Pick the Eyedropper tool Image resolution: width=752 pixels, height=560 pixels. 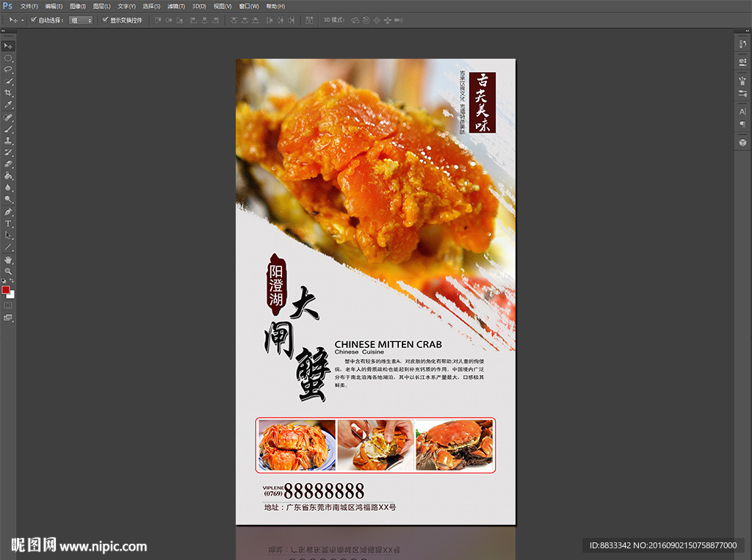[8, 105]
